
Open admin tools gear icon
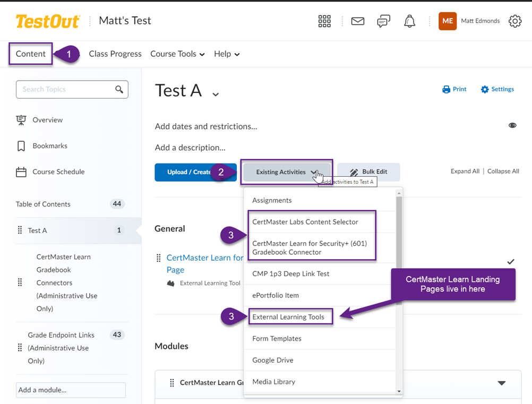(x=514, y=21)
